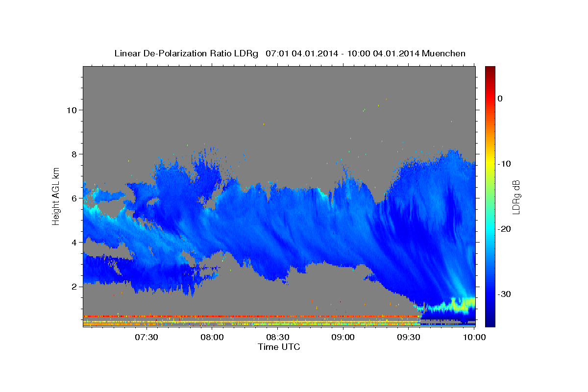Click the colorbar label '-30'

coord(504,294)
